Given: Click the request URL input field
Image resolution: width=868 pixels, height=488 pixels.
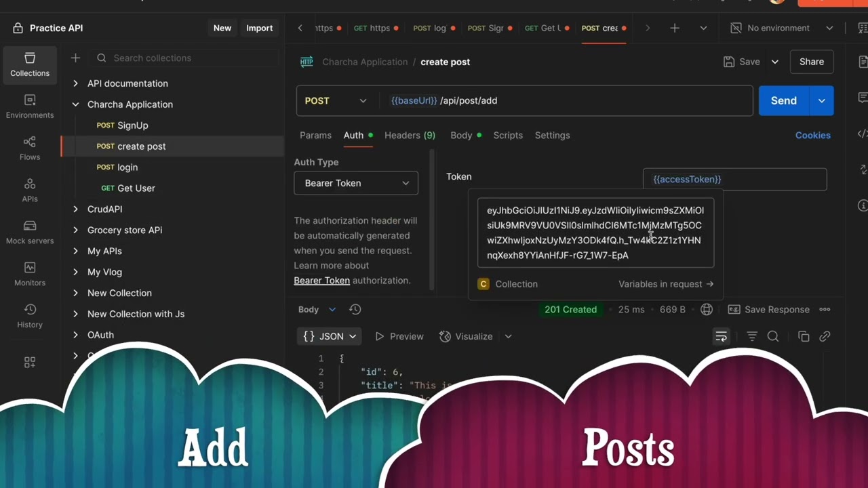Looking at the screenshot, I should (x=567, y=100).
